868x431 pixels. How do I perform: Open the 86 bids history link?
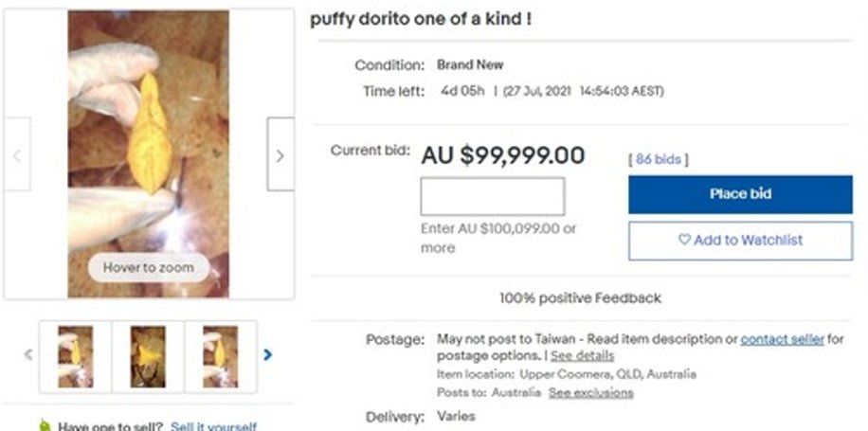click(x=658, y=159)
